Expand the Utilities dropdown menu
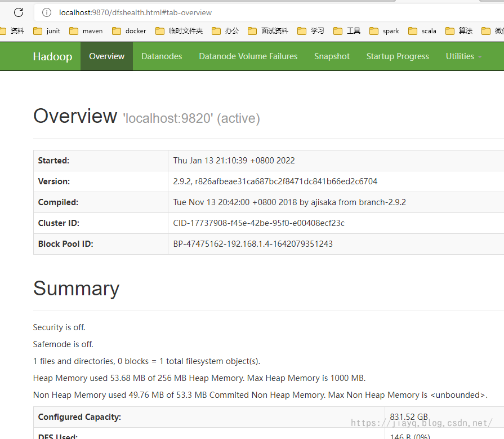The width and height of the screenshot is (504, 439). click(x=463, y=56)
